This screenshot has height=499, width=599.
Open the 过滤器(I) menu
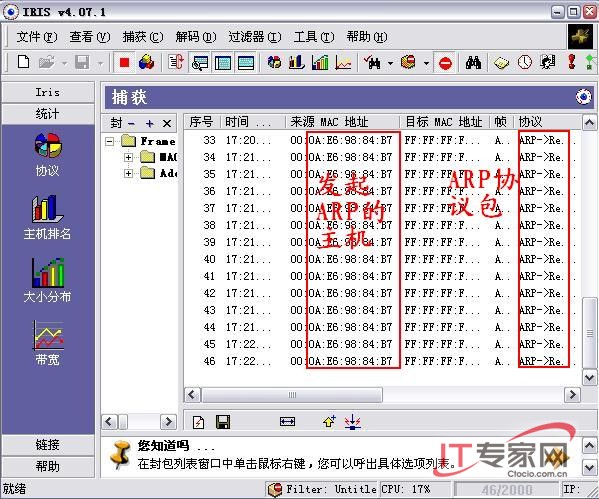(x=254, y=37)
